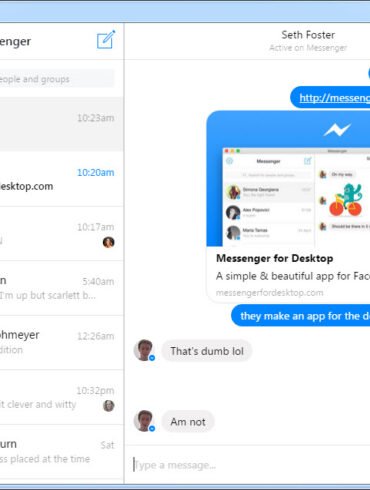Click the "That's dumb lol" message bubble
The width and height of the screenshot is (370, 490).
207,351
